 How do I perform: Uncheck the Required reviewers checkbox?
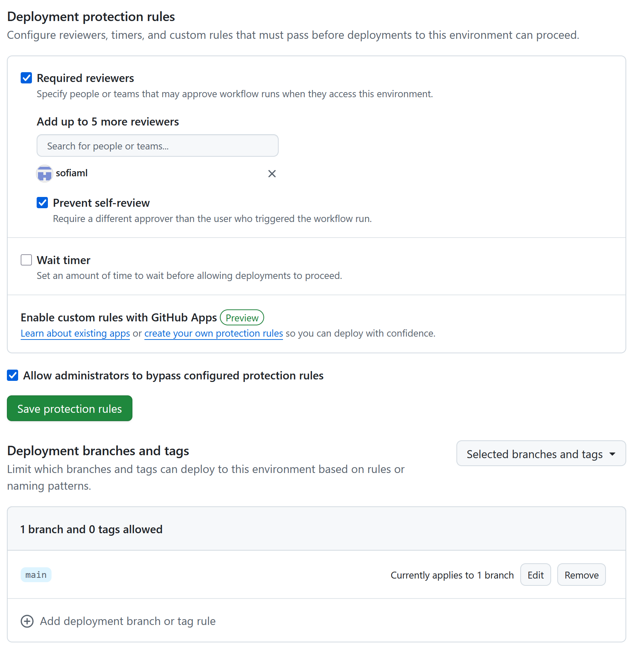(x=26, y=78)
